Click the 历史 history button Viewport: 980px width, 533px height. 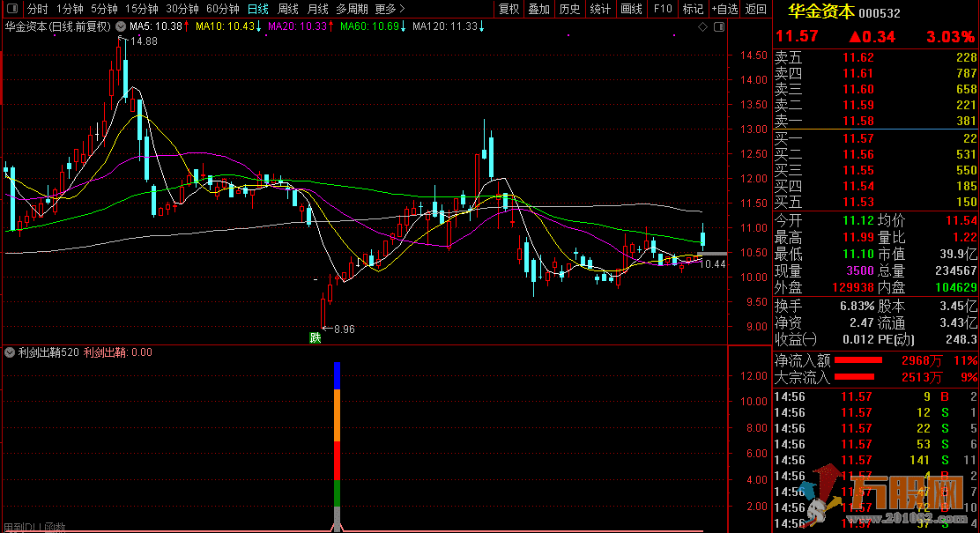click(569, 9)
